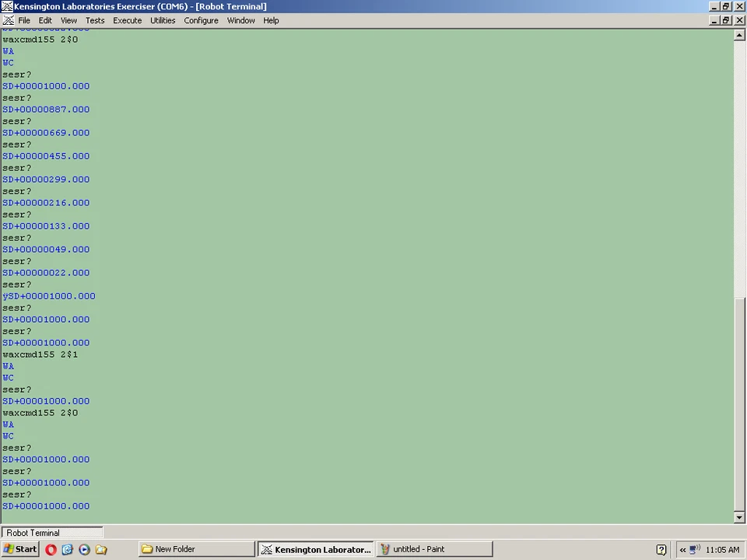
Task: Click the SD+00000022.000 response line
Action: (46, 273)
